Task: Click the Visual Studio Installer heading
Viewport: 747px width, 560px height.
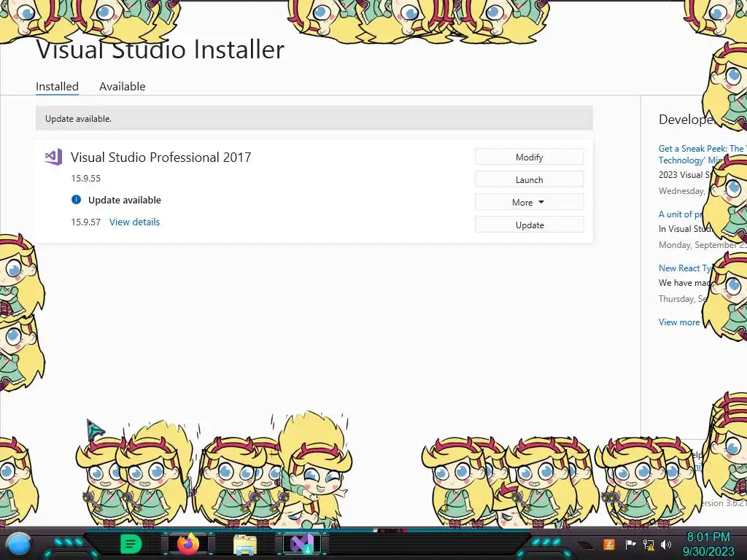Action: click(160, 50)
